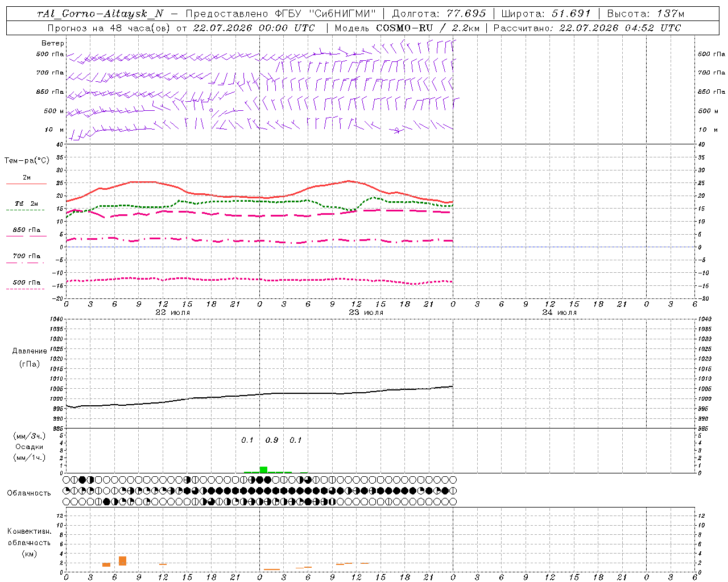The image size is (728, 582).
Task: Click the tallest orange convective cloud bar
Action: click(x=122, y=561)
